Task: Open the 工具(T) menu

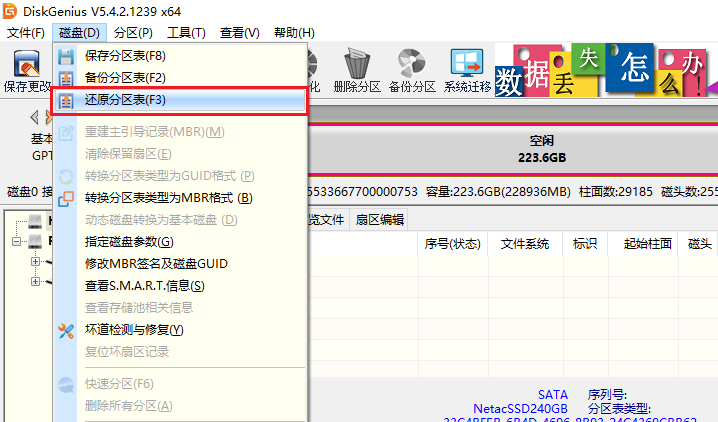Action: click(186, 33)
